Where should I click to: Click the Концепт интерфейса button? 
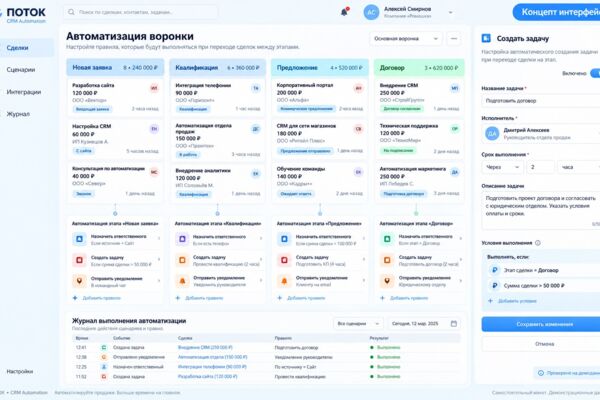[556, 12]
